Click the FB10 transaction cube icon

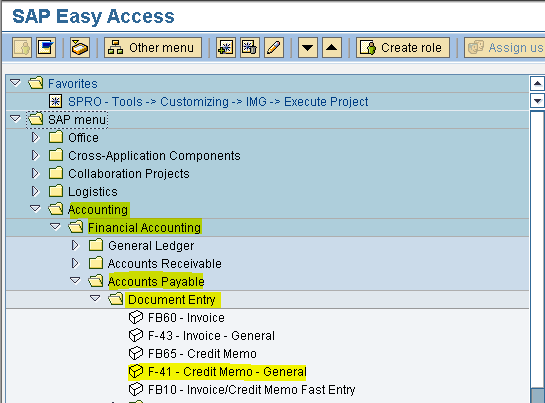[x=136, y=389]
